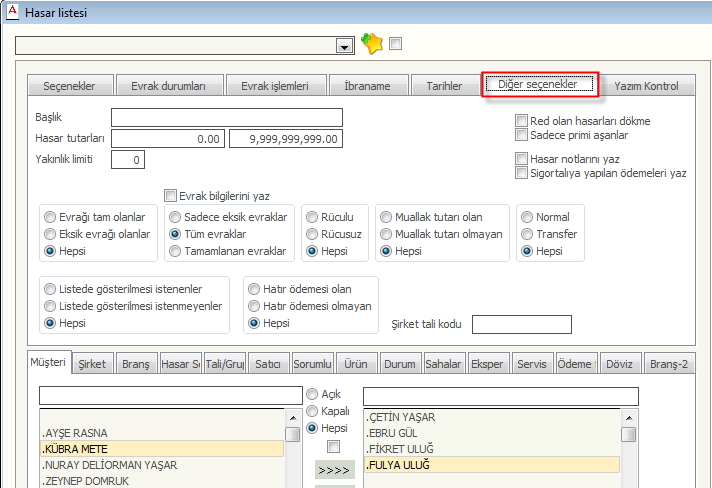Tick the checkbox beside the star icon
This screenshot has height=488, width=712.
(x=395, y=43)
